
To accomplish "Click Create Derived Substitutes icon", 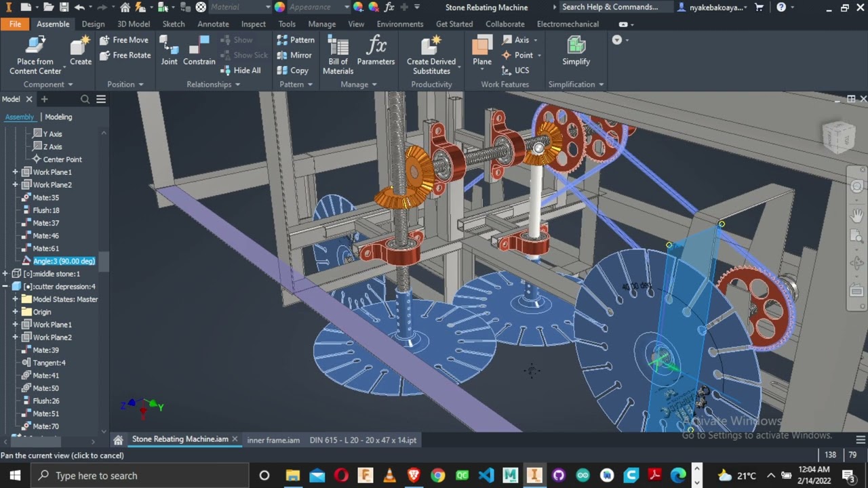I will 431,56.
